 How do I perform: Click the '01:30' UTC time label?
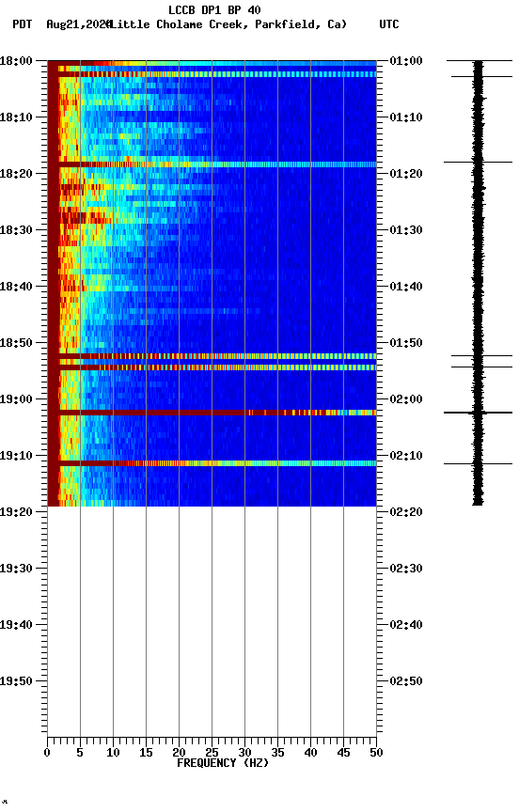[406, 230]
